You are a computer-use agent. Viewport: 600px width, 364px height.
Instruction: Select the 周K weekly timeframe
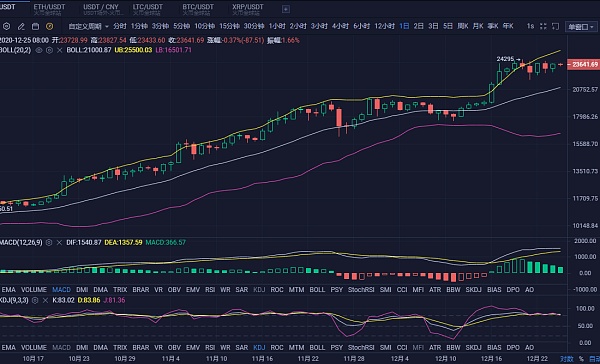[463, 26]
